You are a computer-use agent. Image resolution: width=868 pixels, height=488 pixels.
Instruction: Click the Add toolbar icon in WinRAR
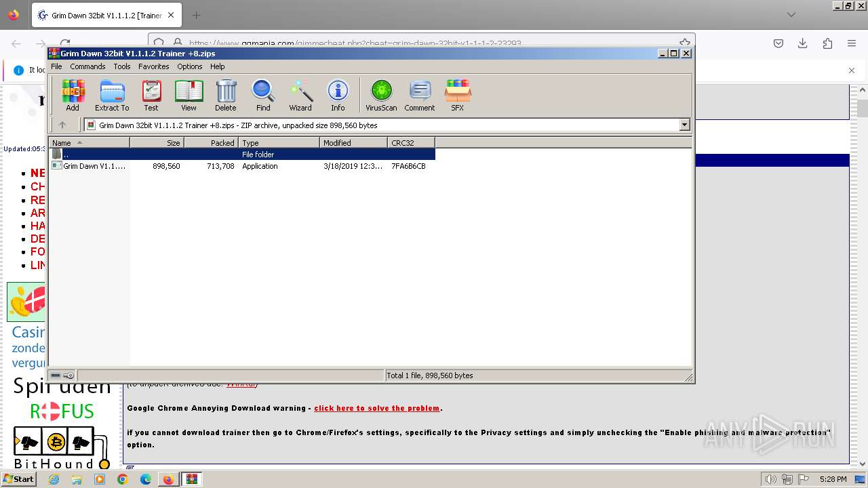tap(73, 95)
